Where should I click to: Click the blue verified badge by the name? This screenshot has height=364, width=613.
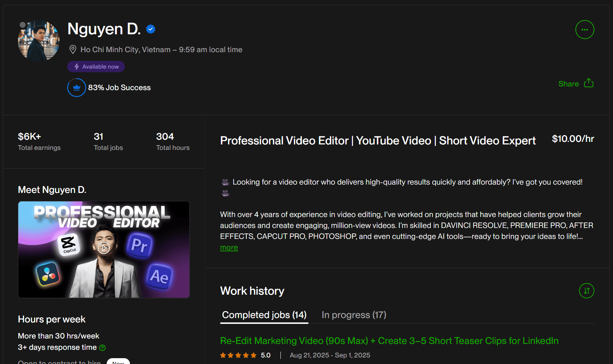151,29
